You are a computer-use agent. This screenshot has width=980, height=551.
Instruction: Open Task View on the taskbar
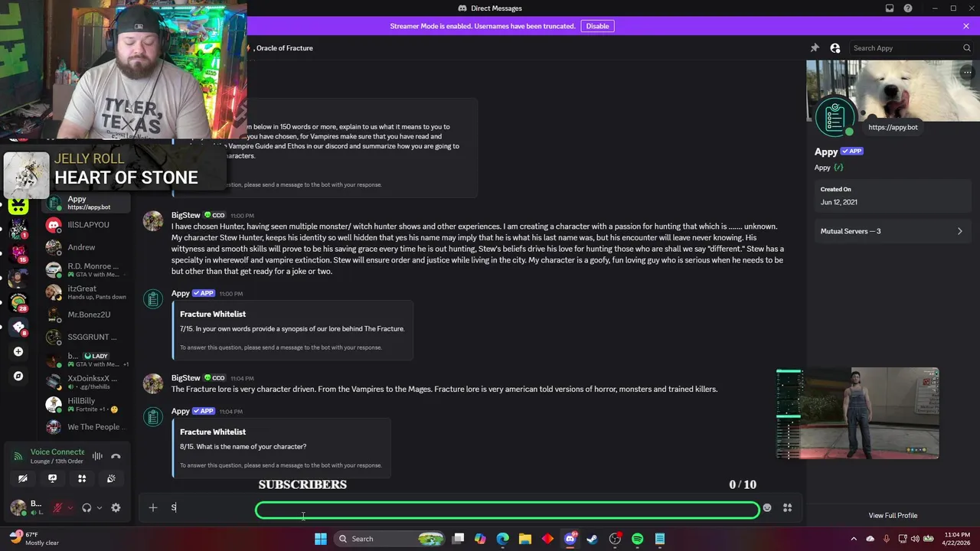pyautogui.click(x=458, y=539)
